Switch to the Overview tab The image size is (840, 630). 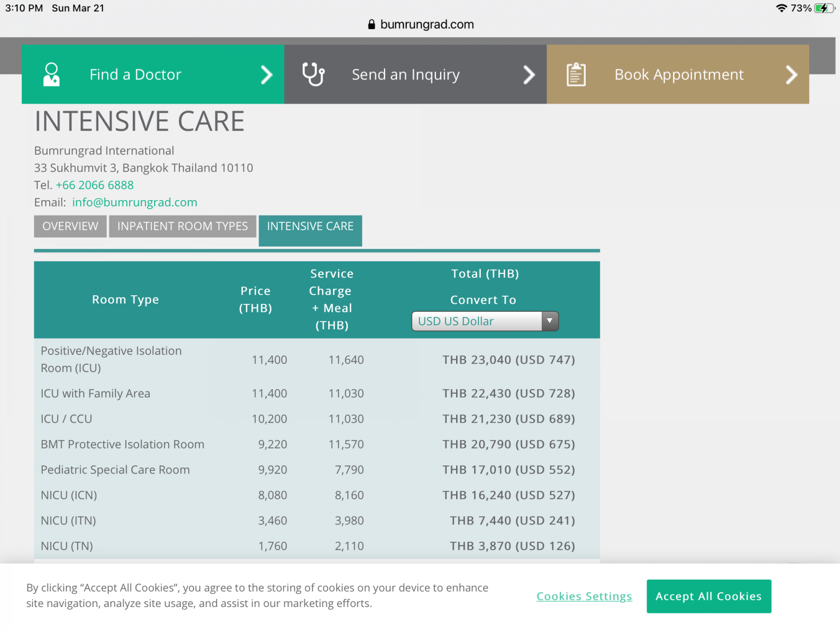click(x=71, y=226)
